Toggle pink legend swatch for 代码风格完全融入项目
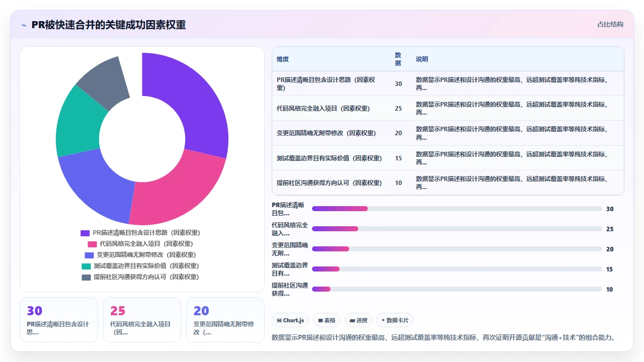This screenshot has height=362, width=644. (x=92, y=244)
